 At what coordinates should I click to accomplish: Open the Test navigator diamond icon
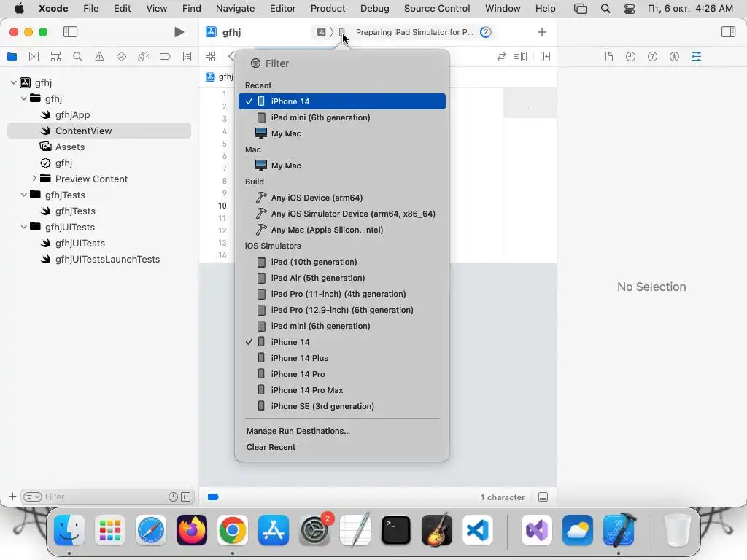click(x=122, y=57)
